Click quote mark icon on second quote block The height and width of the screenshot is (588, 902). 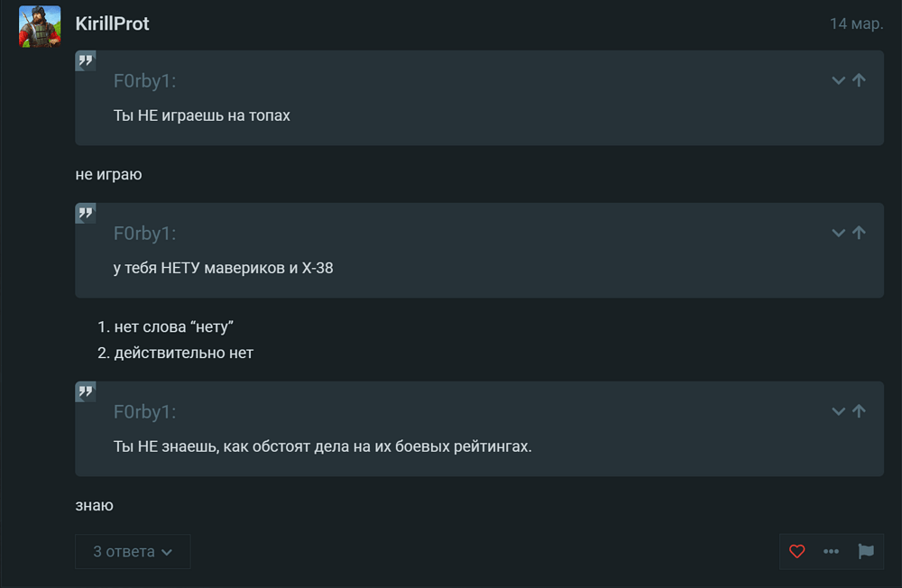point(86,213)
